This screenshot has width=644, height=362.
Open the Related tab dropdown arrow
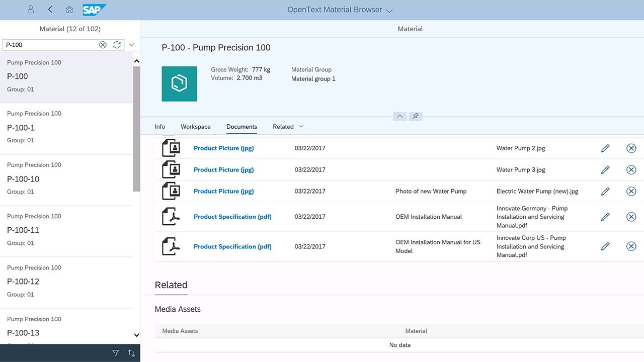(301, 127)
